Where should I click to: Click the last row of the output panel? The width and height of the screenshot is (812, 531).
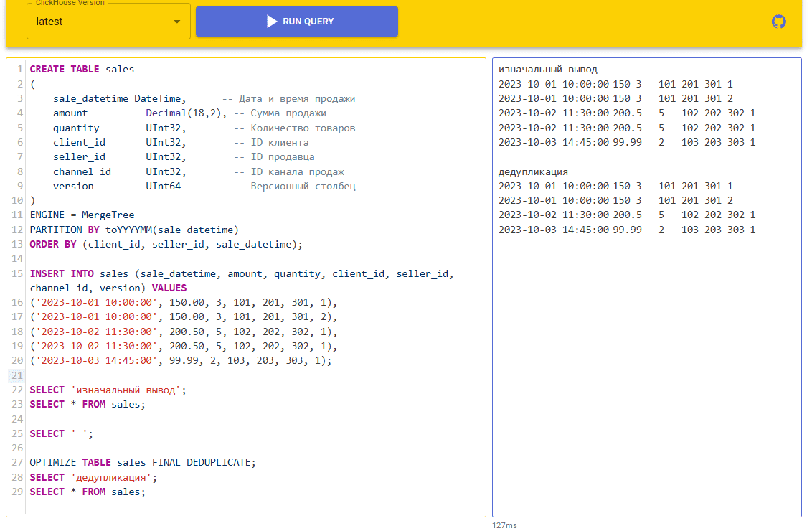pyautogui.click(x=626, y=230)
